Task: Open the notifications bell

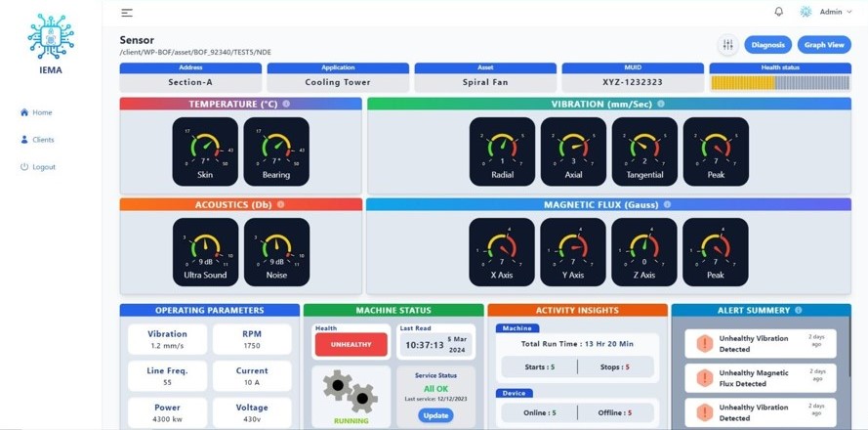Action: coord(778,12)
